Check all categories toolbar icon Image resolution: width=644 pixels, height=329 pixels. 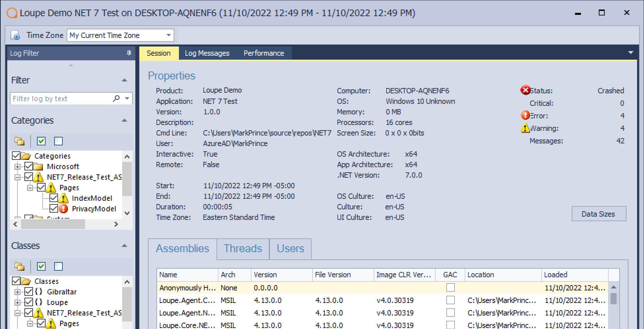coord(41,141)
